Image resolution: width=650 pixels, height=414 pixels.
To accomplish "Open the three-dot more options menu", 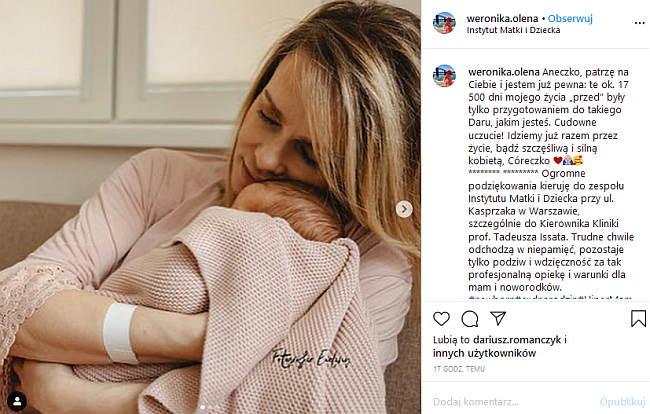I will pyautogui.click(x=640, y=23).
